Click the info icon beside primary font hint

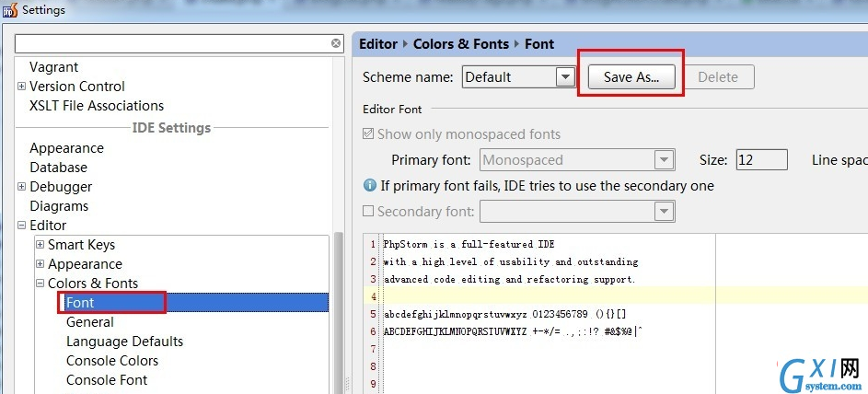pyautogui.click(x=370, y=185)
